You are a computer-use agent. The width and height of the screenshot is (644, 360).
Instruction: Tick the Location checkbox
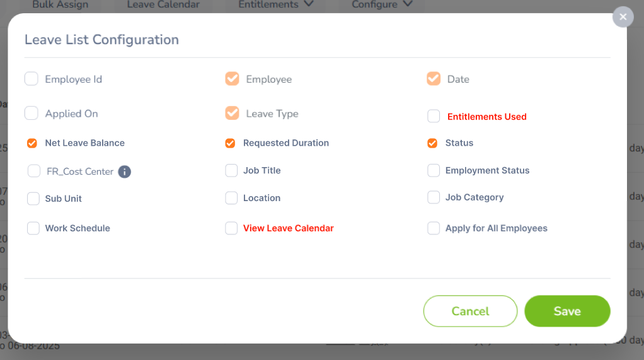tap(231, 198)
